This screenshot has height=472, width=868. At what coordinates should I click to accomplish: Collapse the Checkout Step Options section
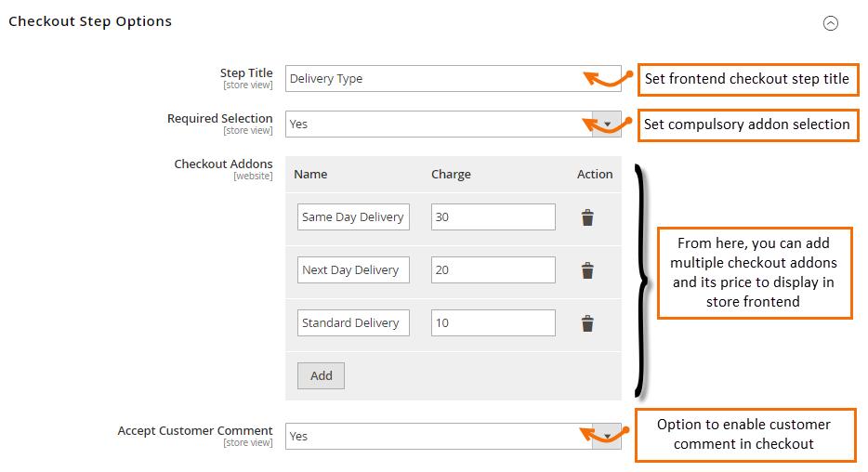pyautogui.click(x=830, y=23)
